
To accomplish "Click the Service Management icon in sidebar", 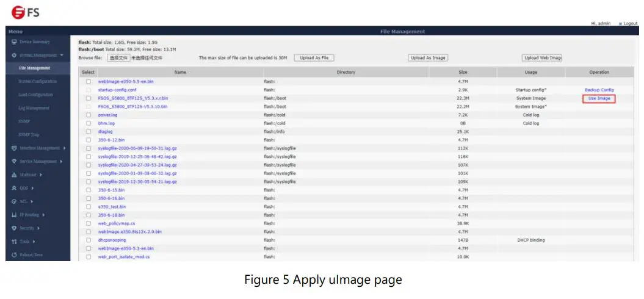I will coord(14,162).
